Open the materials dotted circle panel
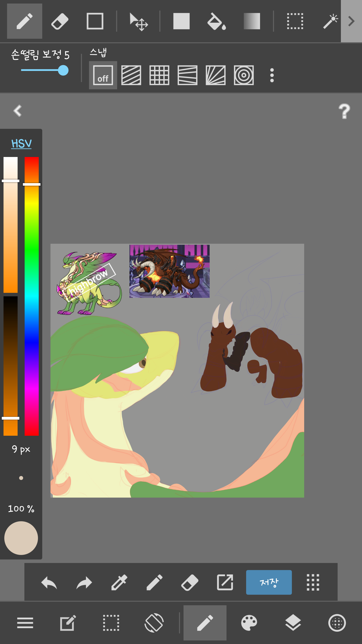 [x=337, y=623]
